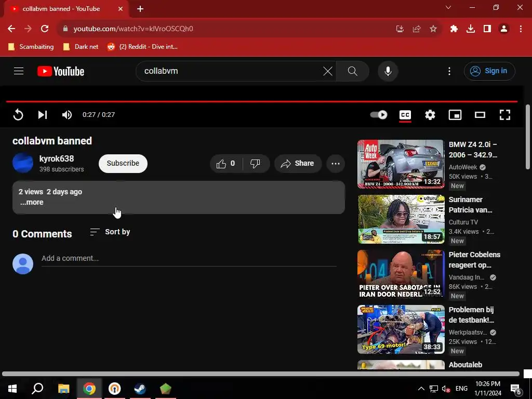Click Add a comment field
Image resolution: width=532 pixels, height=399 pixels.
[x=189, y=259]
